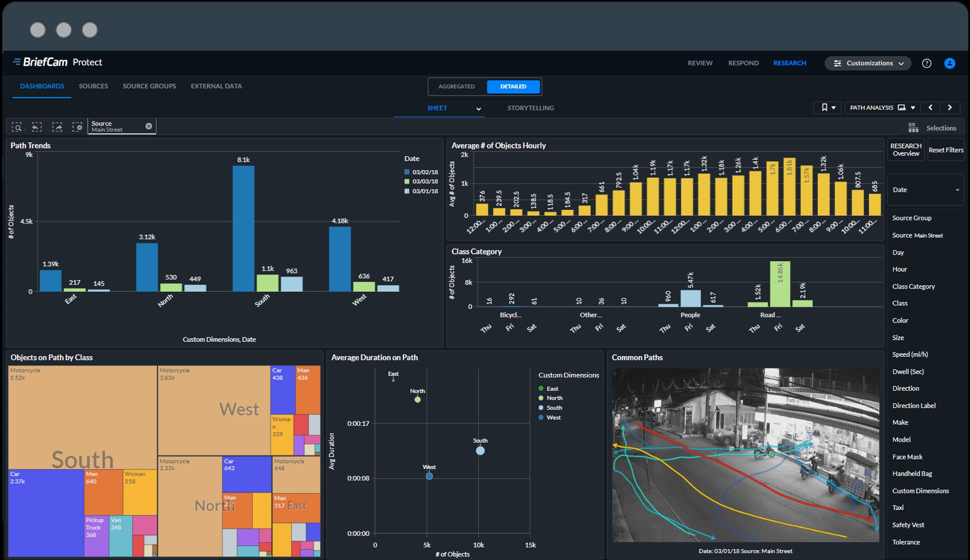Clear all selections icon
This screenshot has width=970, height=560.
(x=77, y=127)
